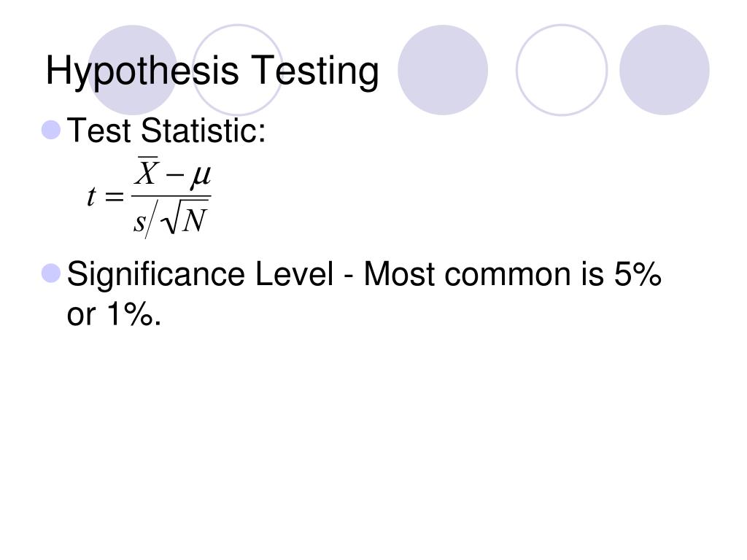Click the equals sign in the formula

click(114, 196)
